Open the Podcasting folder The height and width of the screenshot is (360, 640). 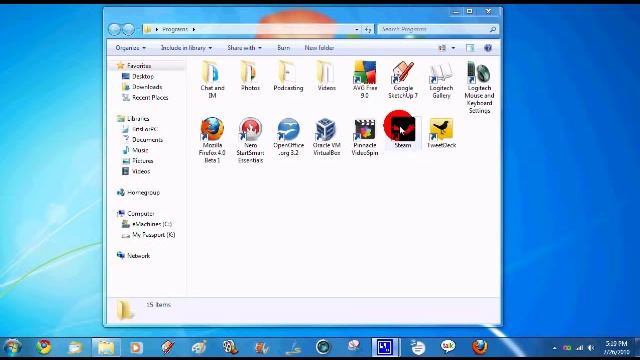(x=288, y=76)
